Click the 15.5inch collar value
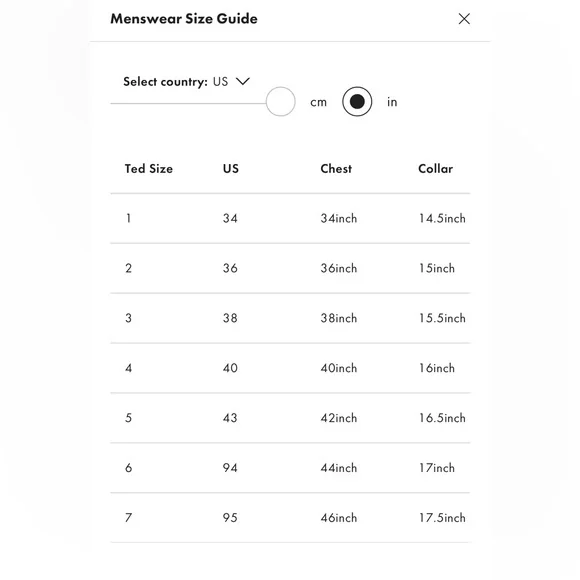The height and width of the screenshot is (580, 580). [442, 318]
